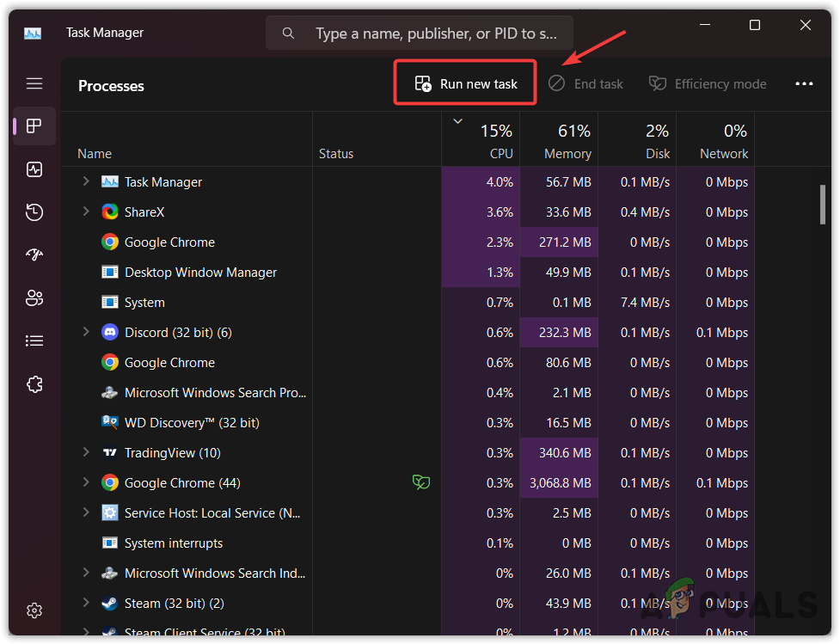This screenshot has width=840, height=644.
Task: Click the Service Host gear icon
Action: [x=110, y=512]
